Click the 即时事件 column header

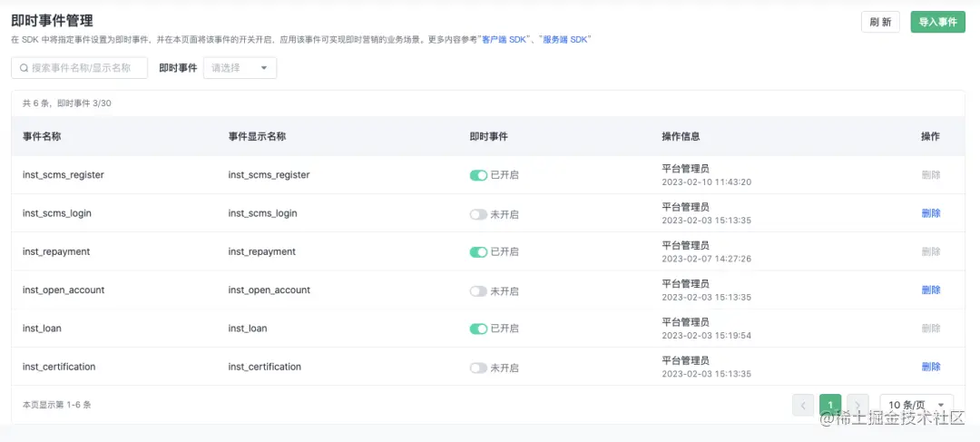click(x=488, y=136)
